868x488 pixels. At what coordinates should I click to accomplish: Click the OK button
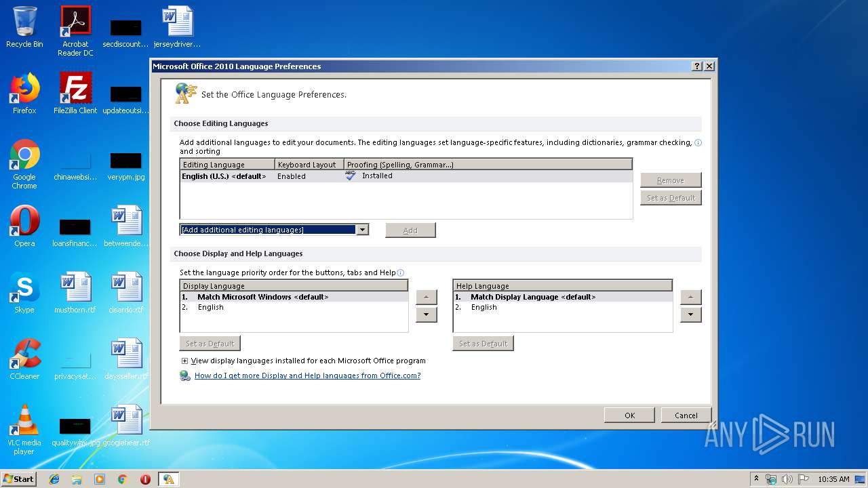point(629,415)
